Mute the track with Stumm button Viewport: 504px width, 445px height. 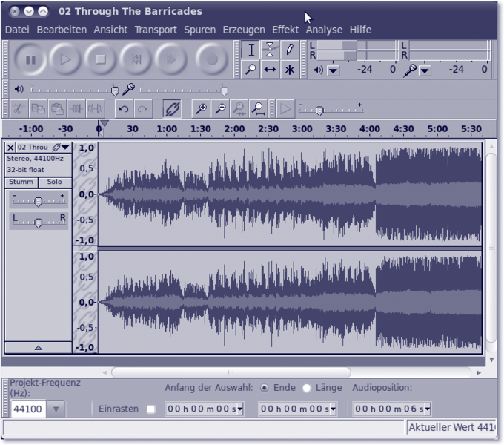click(21, 182)
